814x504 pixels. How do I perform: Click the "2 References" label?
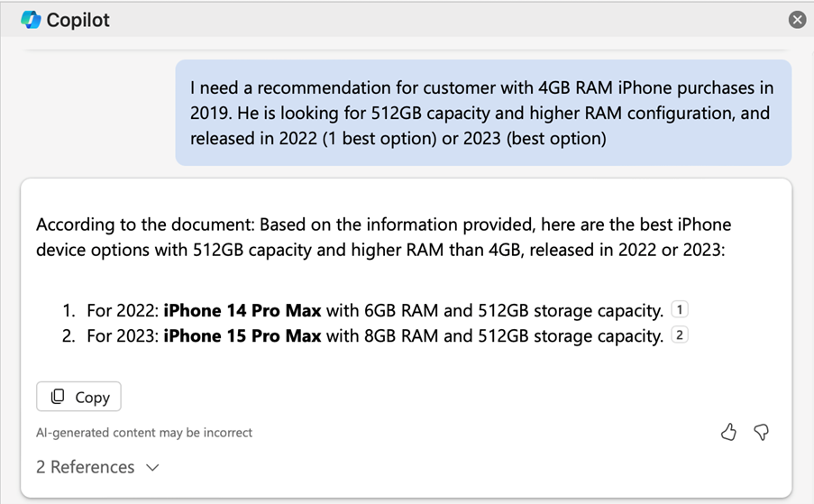click(85, 467)
